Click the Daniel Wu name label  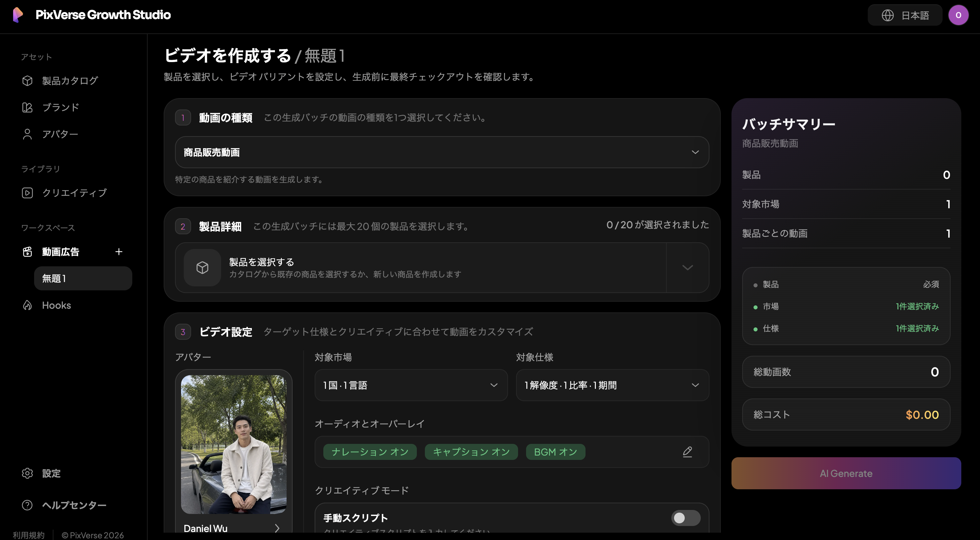205,528
